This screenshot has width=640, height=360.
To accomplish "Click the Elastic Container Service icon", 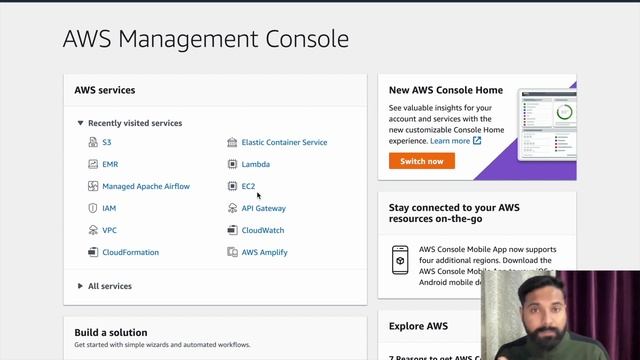I will click(232, 142).
